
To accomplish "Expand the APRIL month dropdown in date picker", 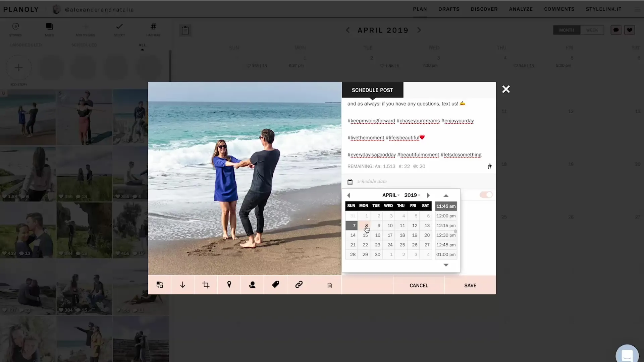I will coord(391,195).
